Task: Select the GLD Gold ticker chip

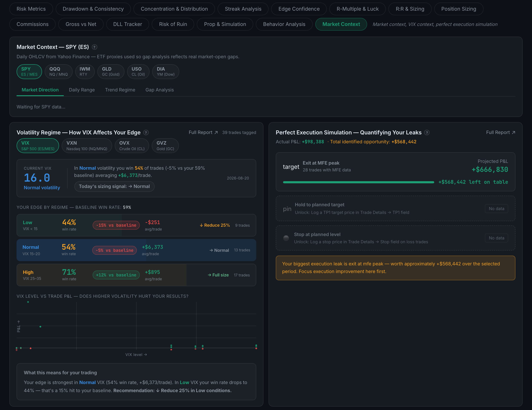Action: pos(111,72)
